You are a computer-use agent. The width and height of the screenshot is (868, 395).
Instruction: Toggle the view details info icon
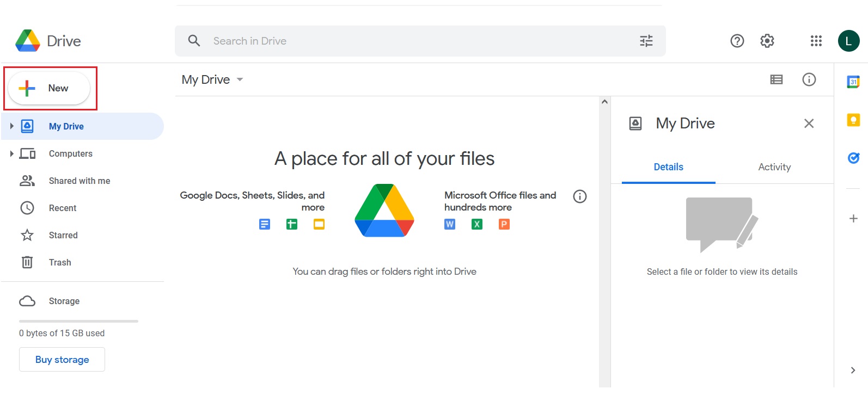pyautogui.click(x=809, y=79)
